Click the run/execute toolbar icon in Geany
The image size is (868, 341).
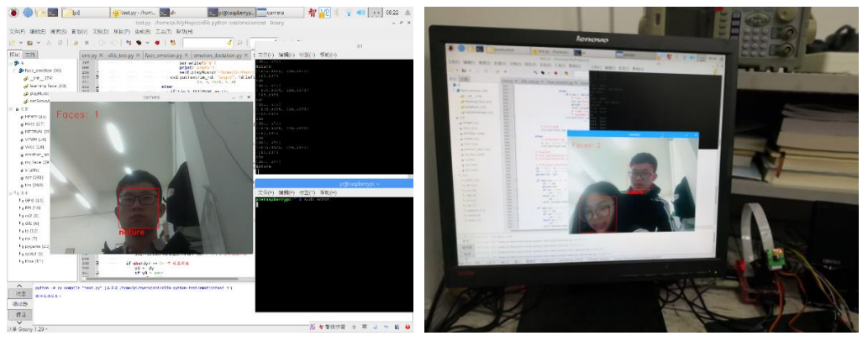tap(157, 43)
